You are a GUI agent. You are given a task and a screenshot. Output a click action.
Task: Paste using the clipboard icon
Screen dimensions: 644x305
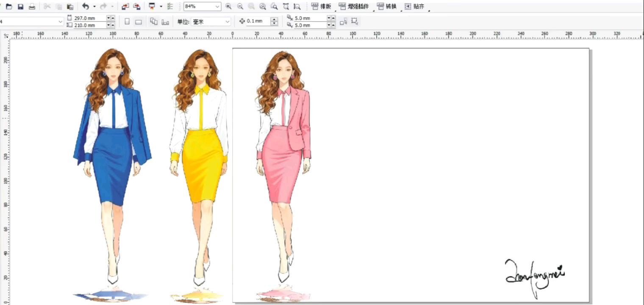coord(70,7)
